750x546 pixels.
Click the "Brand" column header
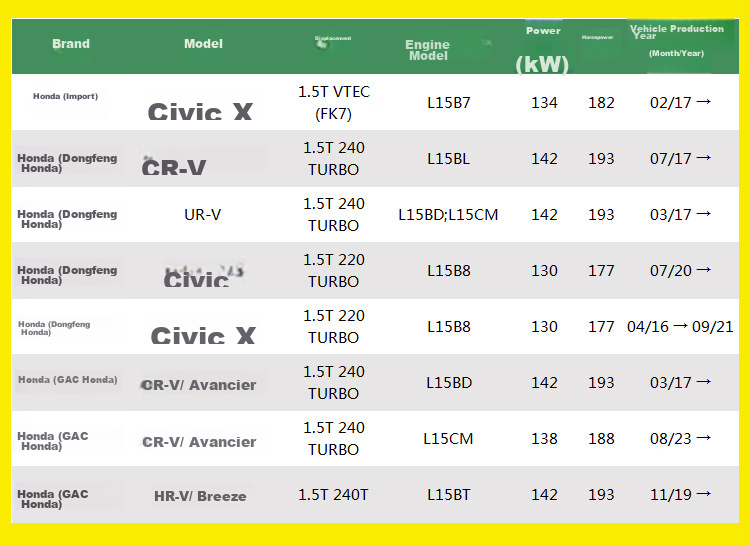tap(71, 44)
